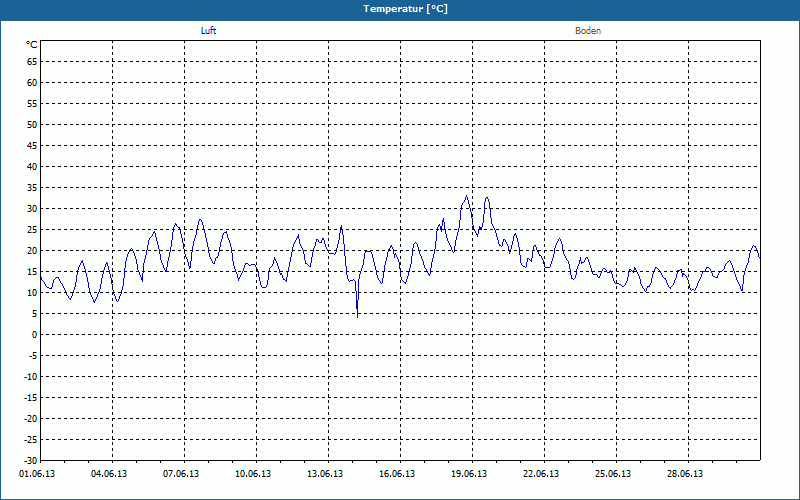
Task: Click the 50 y-axis label
Action: click(32, 124)
